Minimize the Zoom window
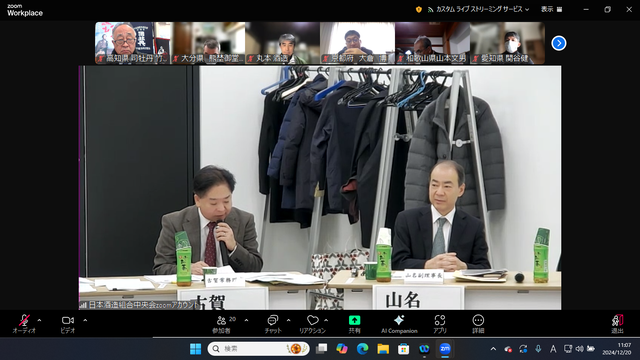 586,9
